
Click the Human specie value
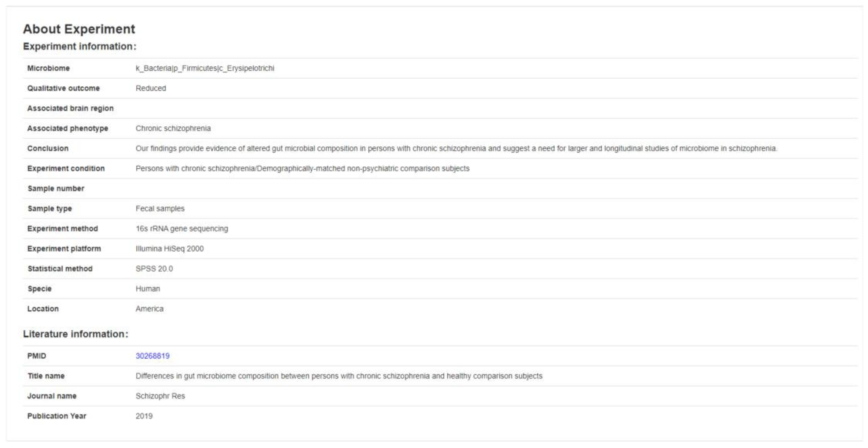(148, 288)
